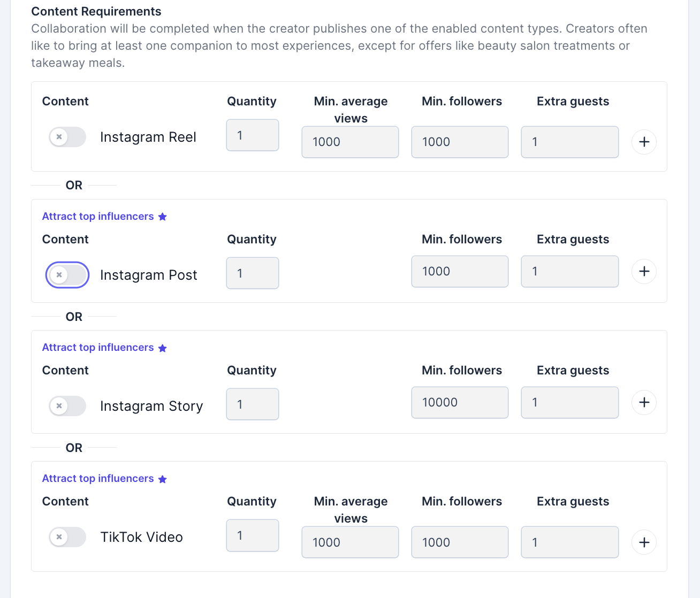Screen dimensions: 700x598
Task: Click plus icon in Instagram Post row
Action: click(x=644, y=271)
